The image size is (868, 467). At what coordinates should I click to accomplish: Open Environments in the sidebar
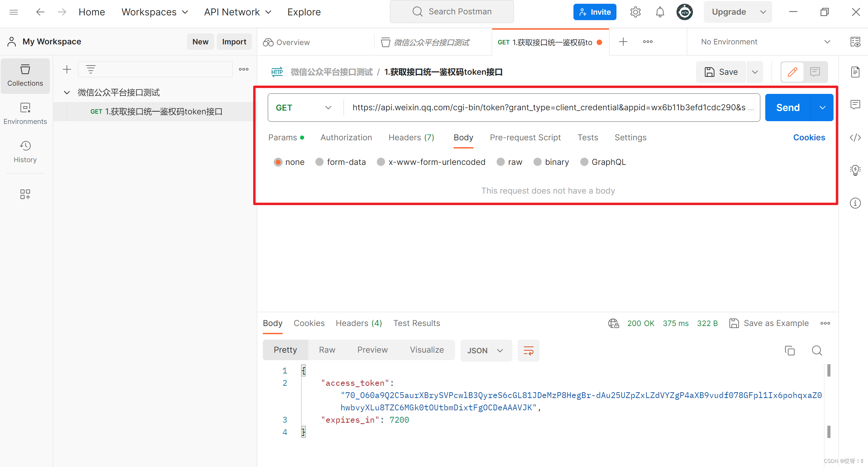[x=25, y=114]
